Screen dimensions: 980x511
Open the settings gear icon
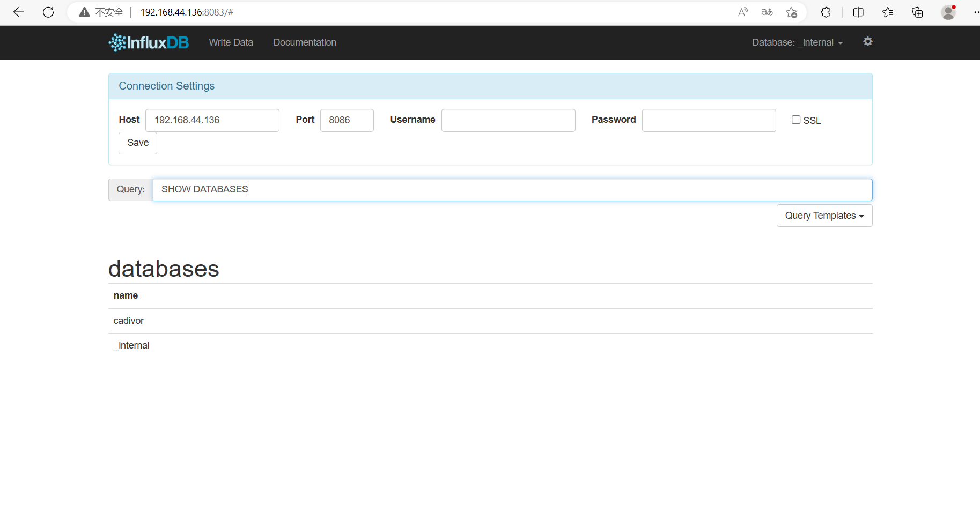(x=868, y=41)
